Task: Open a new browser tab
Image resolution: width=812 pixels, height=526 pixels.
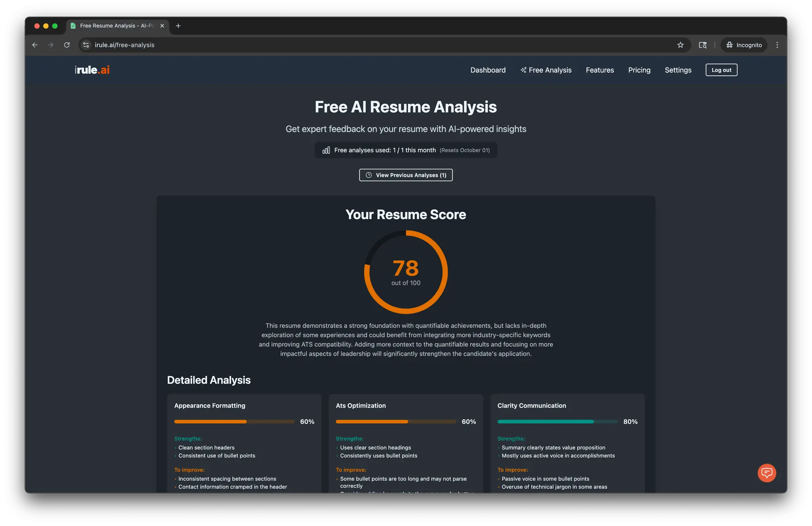Action: click(x=178, y=26)
